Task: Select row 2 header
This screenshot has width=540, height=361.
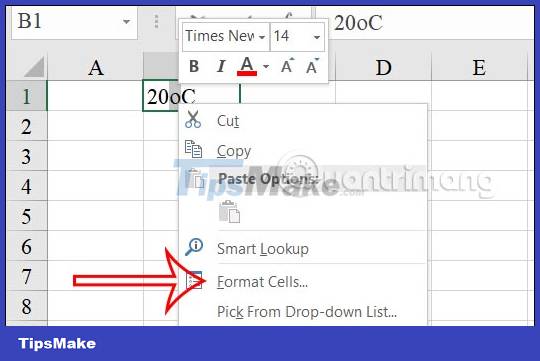Action: [27, 126]
